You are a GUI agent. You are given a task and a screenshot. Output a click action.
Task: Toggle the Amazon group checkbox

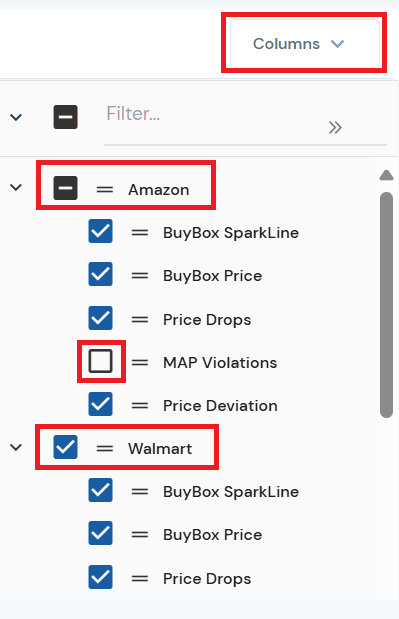pos(66,188)
